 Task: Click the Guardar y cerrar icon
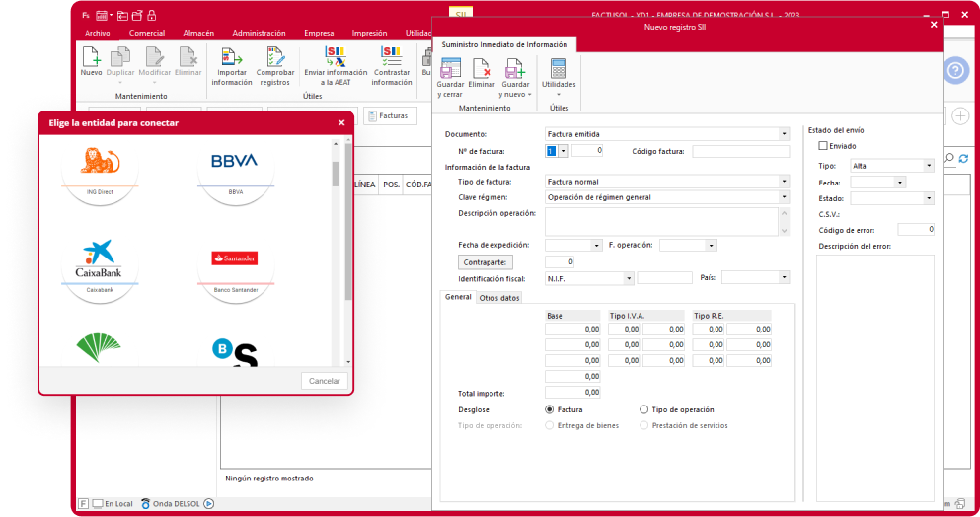[450, 70]
